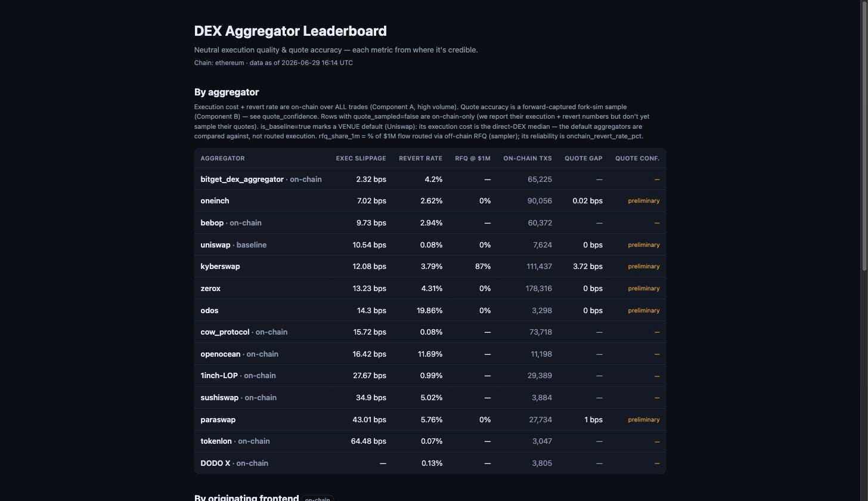Click the Aggregator column header
Screen dimensions: 868x501
tap(222, 159)
